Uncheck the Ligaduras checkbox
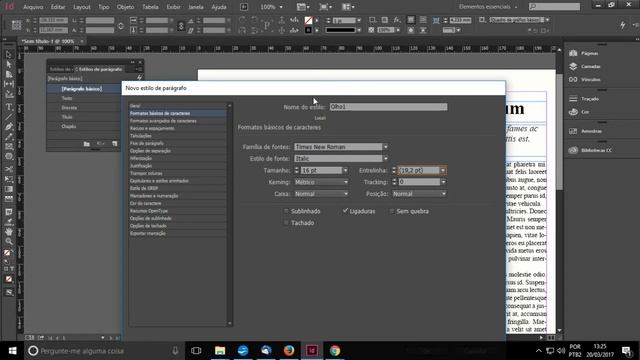This screenshot has height=360, width=640. click(345, 211)
